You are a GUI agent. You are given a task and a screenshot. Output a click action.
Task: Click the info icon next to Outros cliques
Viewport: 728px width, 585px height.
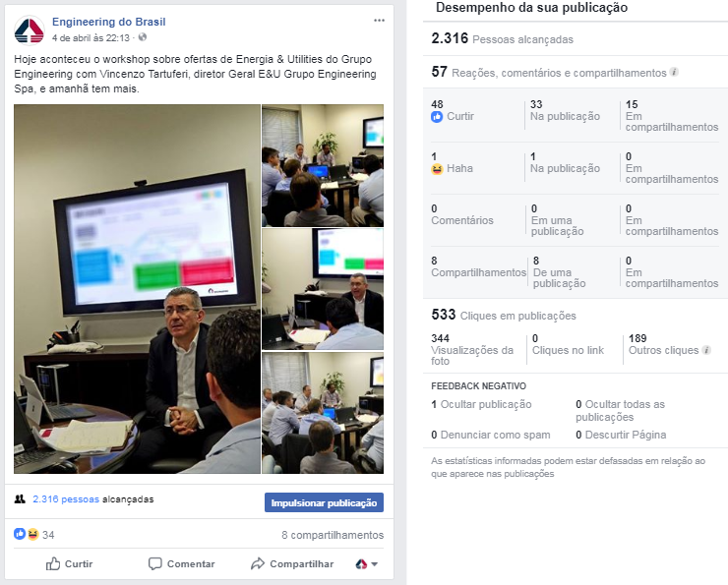pos(706,350)
